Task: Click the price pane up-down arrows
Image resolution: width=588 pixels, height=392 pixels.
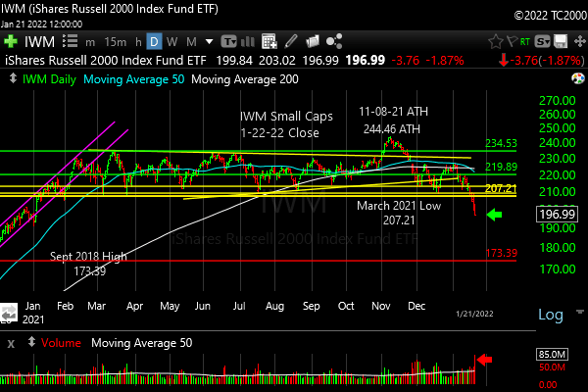Action: (13, 78)
